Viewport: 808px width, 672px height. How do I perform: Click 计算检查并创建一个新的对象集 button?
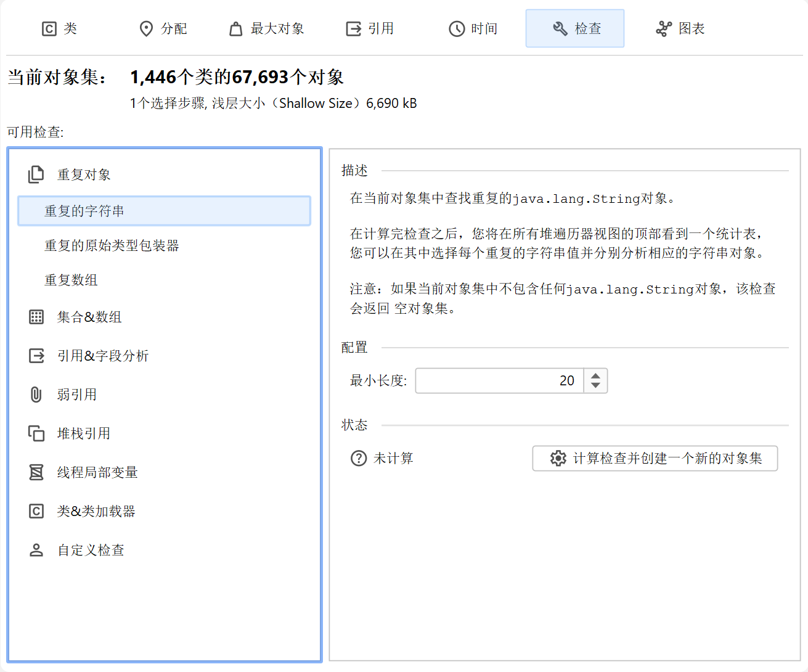(655, 458)
